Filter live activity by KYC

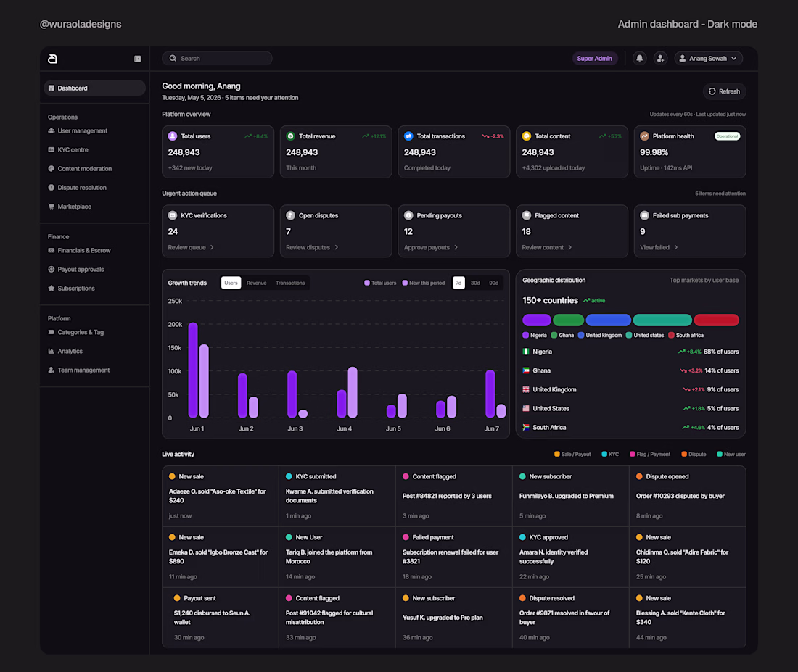pos(610,455)
